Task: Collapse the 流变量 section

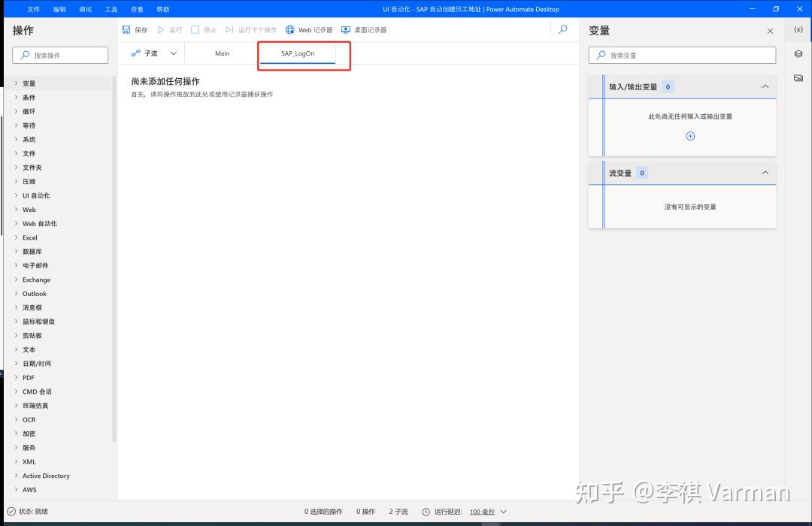Action: pyautogui.click(x=765, y=172)
